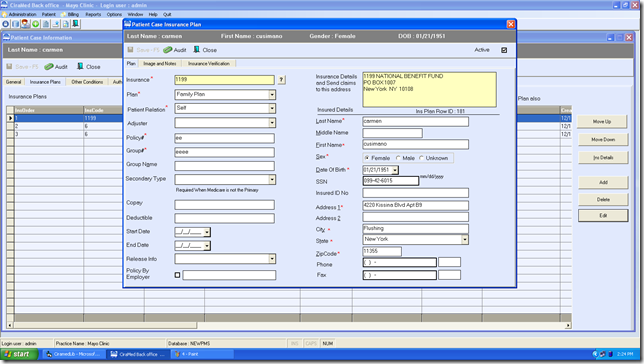Viewport: 644px width, 364px height.
Task: Click the Delete button
Action: pos(603,200)
